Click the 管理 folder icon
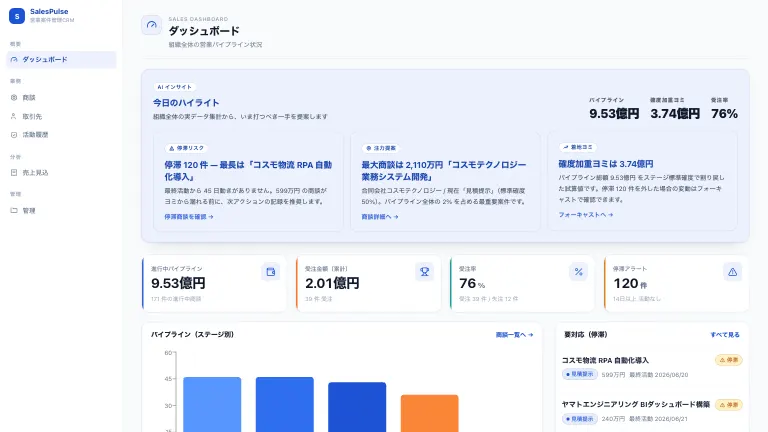 (14, 211)
